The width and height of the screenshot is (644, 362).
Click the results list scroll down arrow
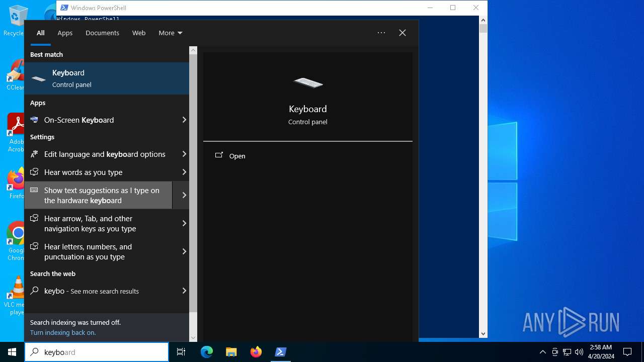point(193,338)
